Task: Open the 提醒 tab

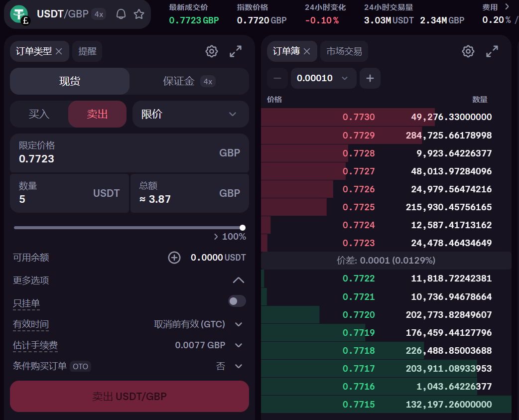Action: tap(87, 51)
